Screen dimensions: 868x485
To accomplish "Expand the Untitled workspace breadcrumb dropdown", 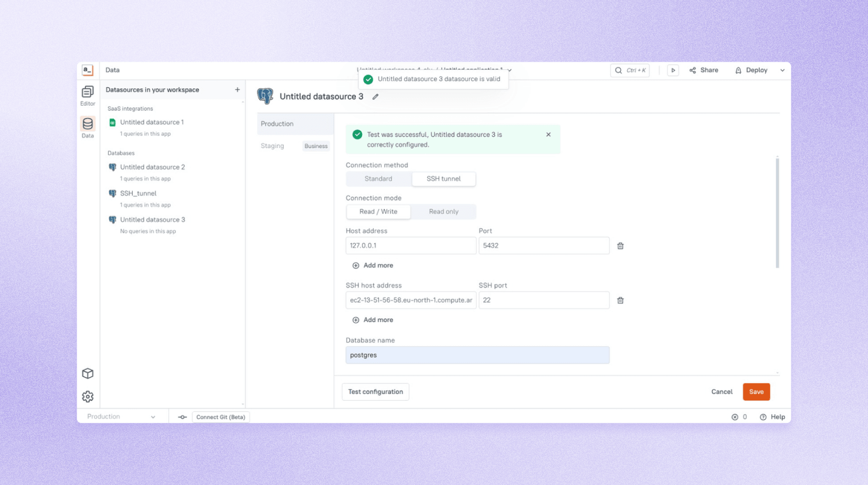I will click(509, 70).
